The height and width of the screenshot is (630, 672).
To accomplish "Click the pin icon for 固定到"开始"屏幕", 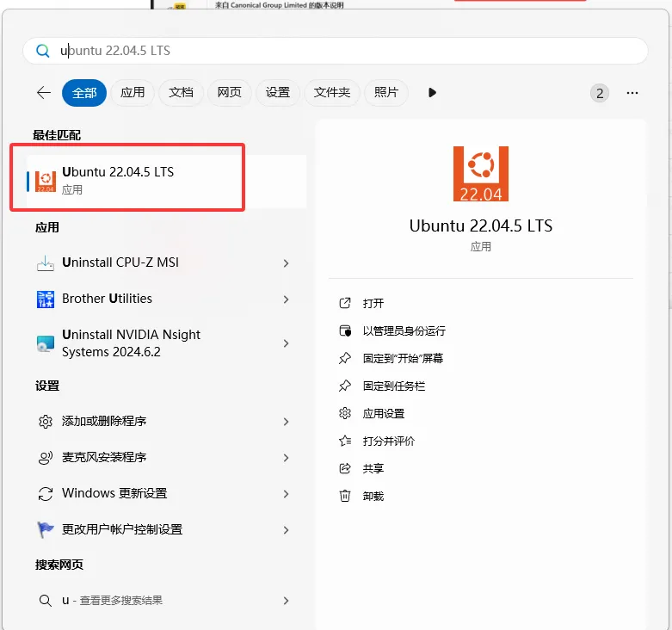I will (x=345, y=358).
